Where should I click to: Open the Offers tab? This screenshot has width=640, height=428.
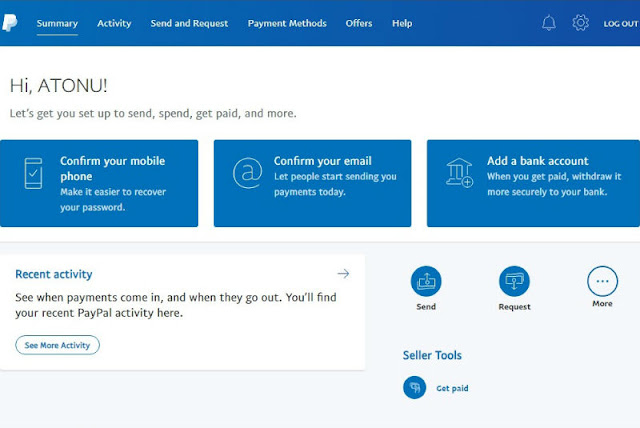coord(359,23)
